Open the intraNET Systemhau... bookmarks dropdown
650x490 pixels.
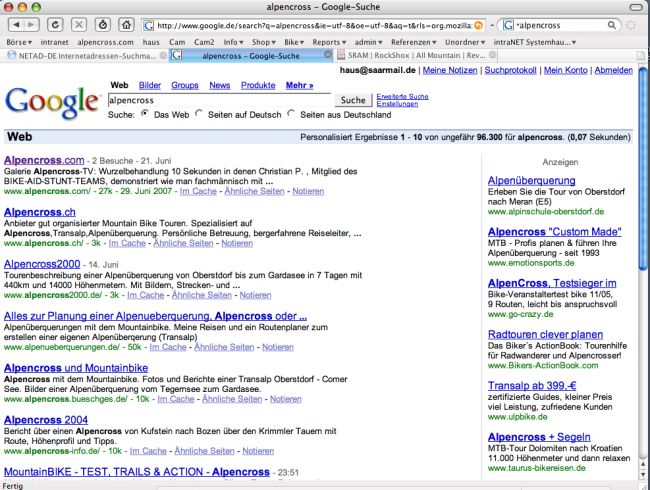[535, 42]
